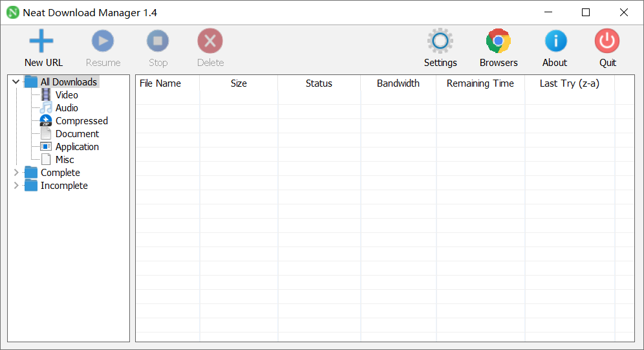644x350 pixels.
Task: Collapse the All Downloads tree node
Action: pyautogui.click(x=16, y=82)
